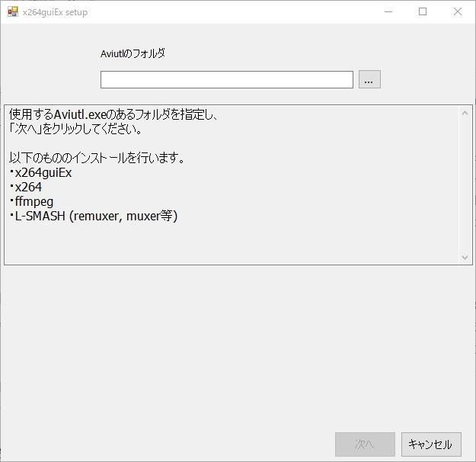The height and width of the screenshot is (462, 476).
Task: Click the greyed-out 次へ button
Action: click(365, 444)
